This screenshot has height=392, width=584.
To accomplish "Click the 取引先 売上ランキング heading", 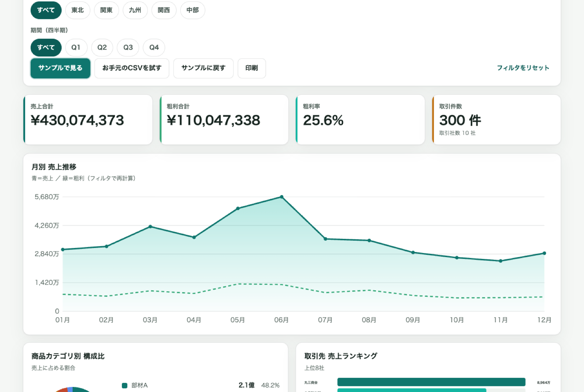I will tap(341, 356).
